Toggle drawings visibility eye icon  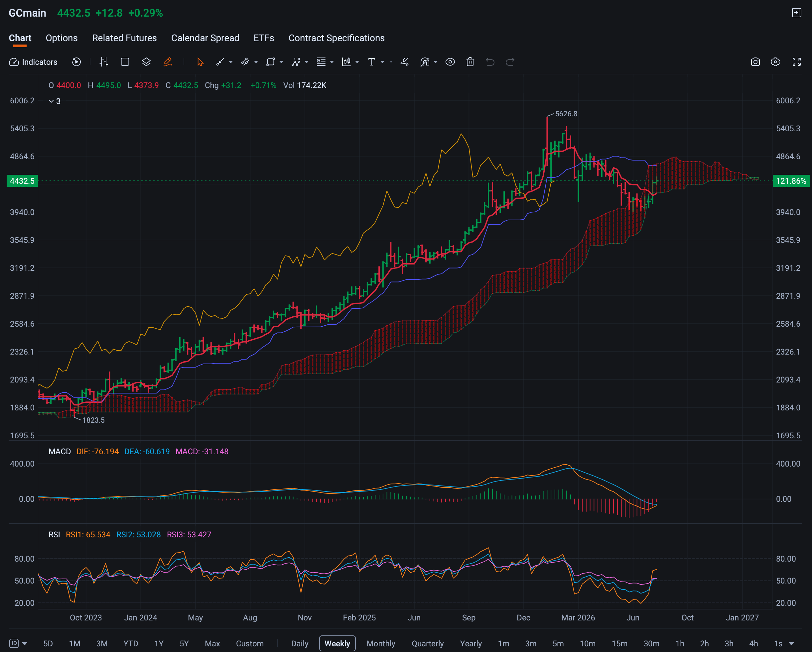pyautogui.click(x=450, y=62)
